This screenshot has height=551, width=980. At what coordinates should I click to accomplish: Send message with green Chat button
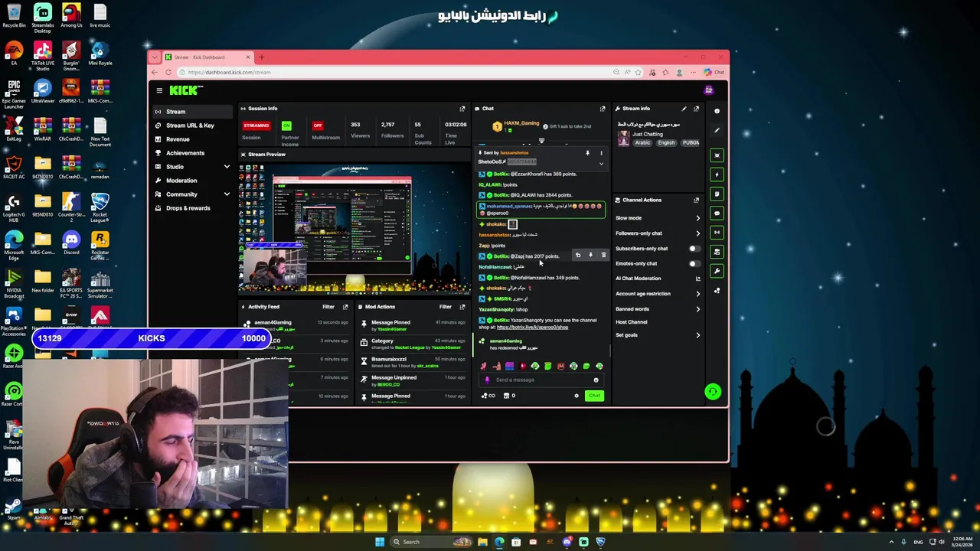[594, 396]
